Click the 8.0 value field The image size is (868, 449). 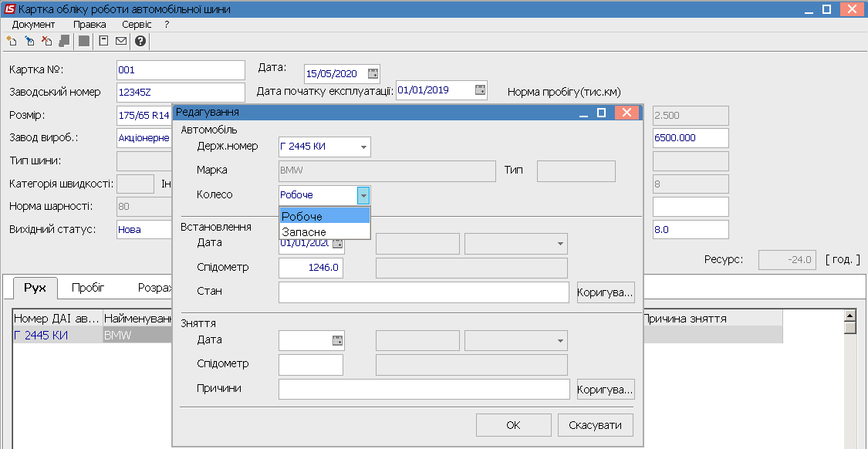[x=691, y=229]
